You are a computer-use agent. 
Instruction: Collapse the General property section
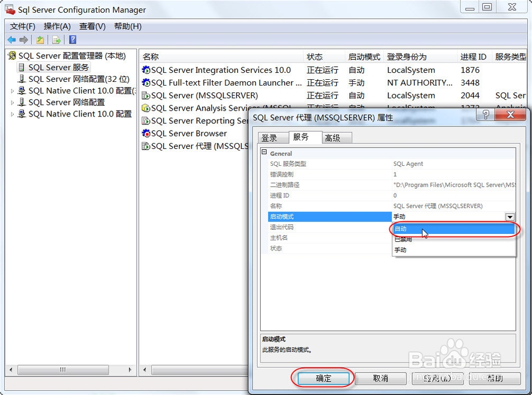point(264,152)
